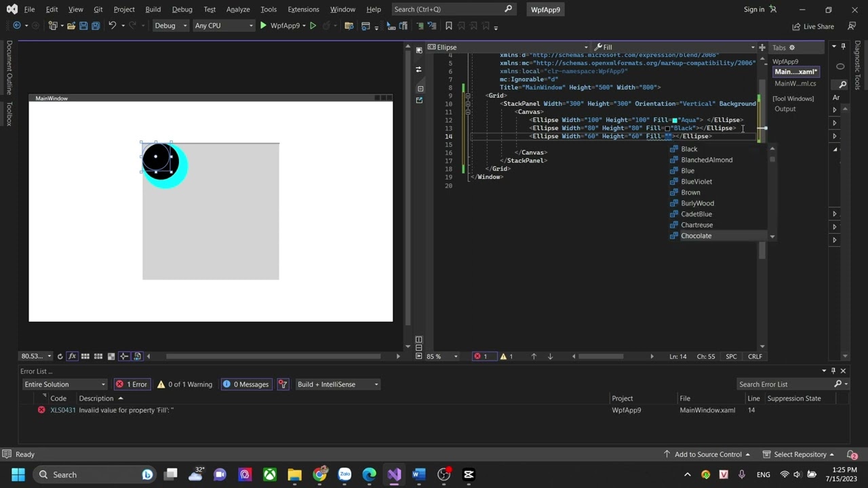Click the error list filter funnel icon

[x=283, y=384]
